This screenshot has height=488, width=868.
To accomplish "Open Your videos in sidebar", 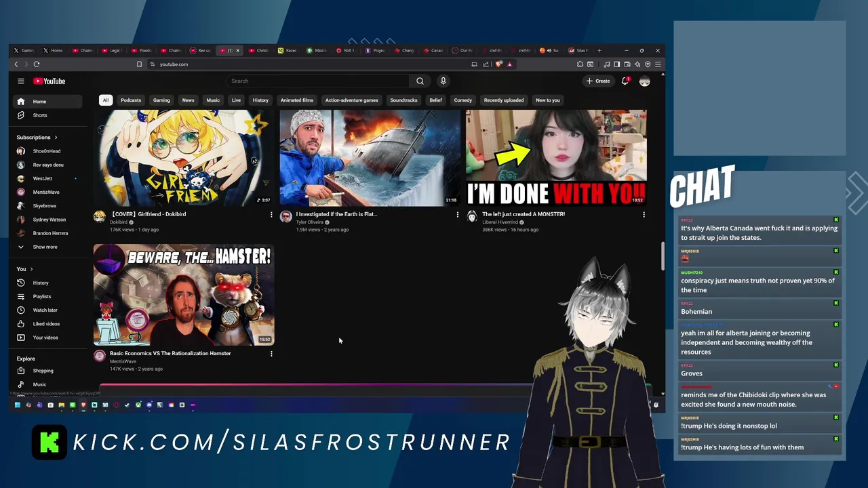I will tap(47, 338).
